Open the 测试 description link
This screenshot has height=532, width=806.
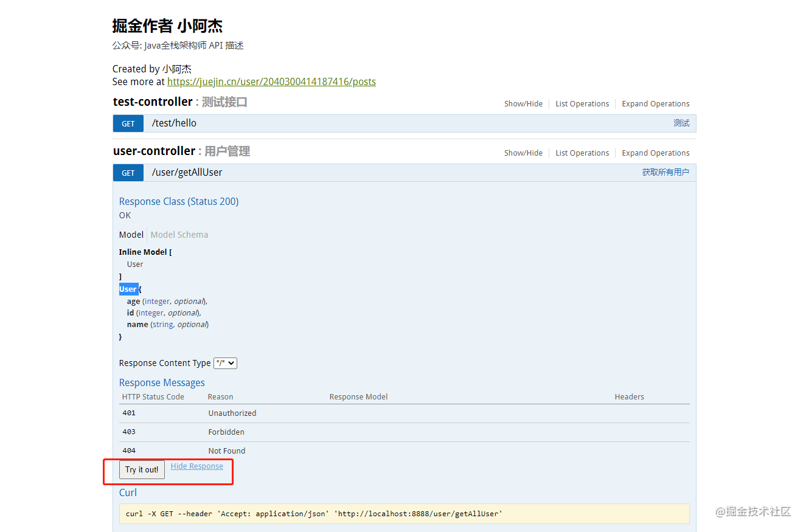pos(681,123)
